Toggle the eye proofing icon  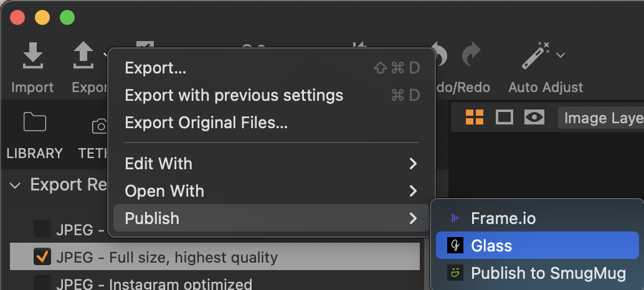[534, 118]
